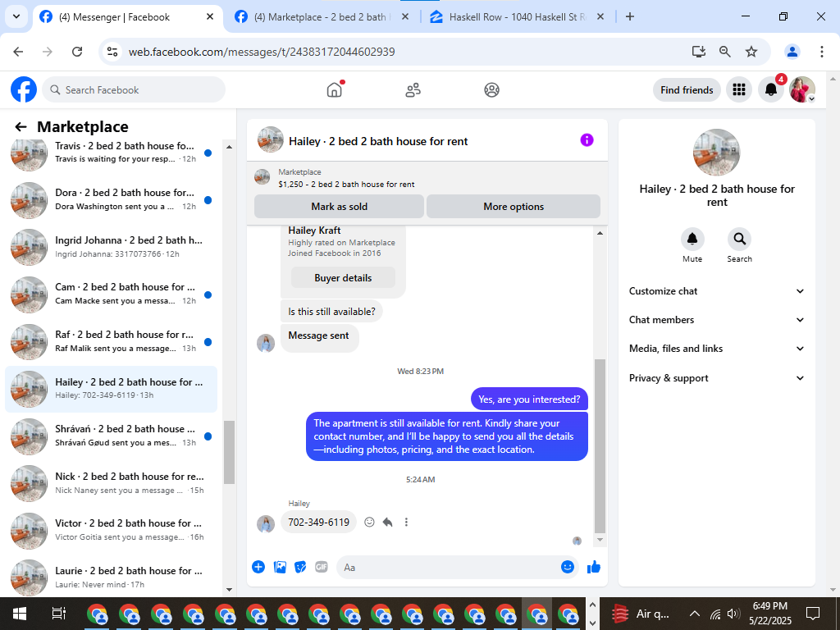Screen dimensions: 840x630
Task: Open Windows Task View
Action: click(58, 614)
